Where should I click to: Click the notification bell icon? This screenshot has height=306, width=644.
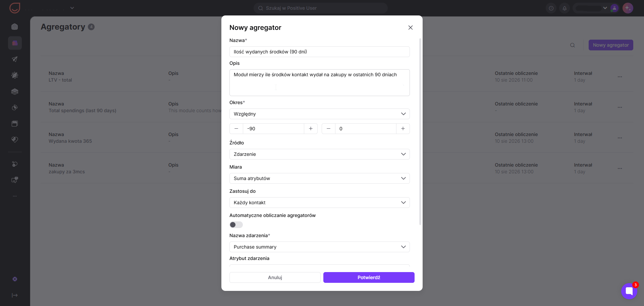click(565, 8)
